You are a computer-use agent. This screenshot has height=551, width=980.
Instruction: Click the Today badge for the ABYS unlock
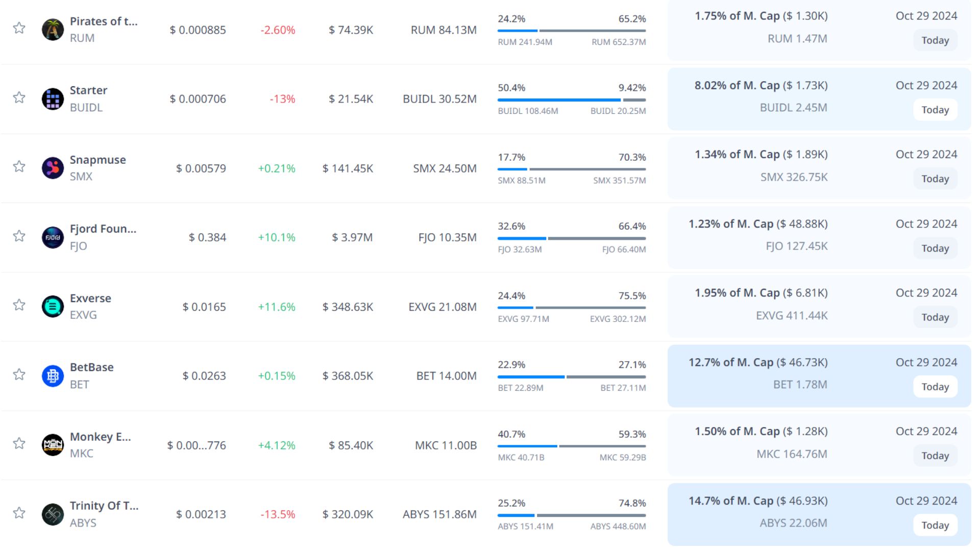pyautogui.click(x=935, y=525)
